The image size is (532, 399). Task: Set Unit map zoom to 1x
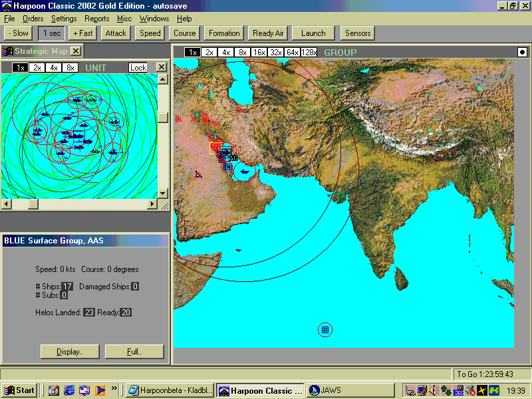coord(21,68)
